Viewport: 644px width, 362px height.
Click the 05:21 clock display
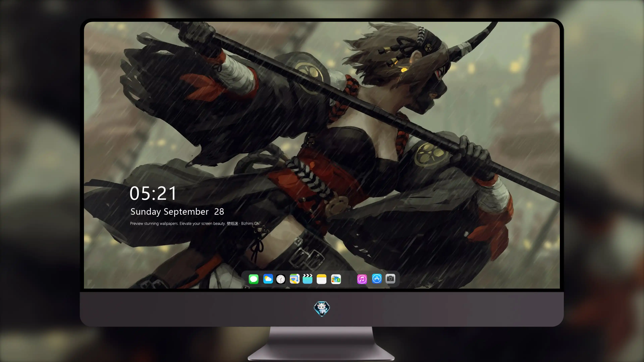tap(153, 193)
